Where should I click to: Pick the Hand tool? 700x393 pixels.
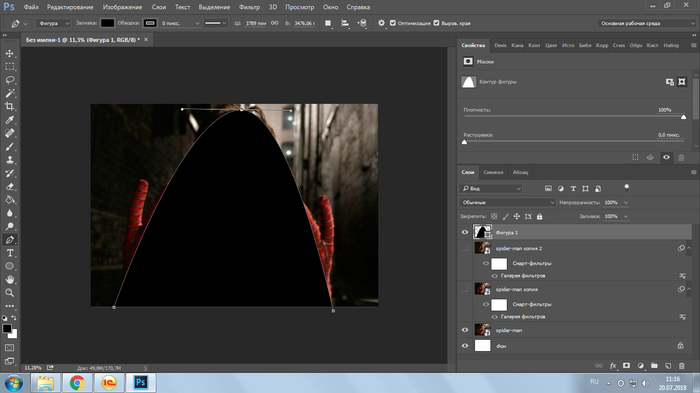[9, 280]
